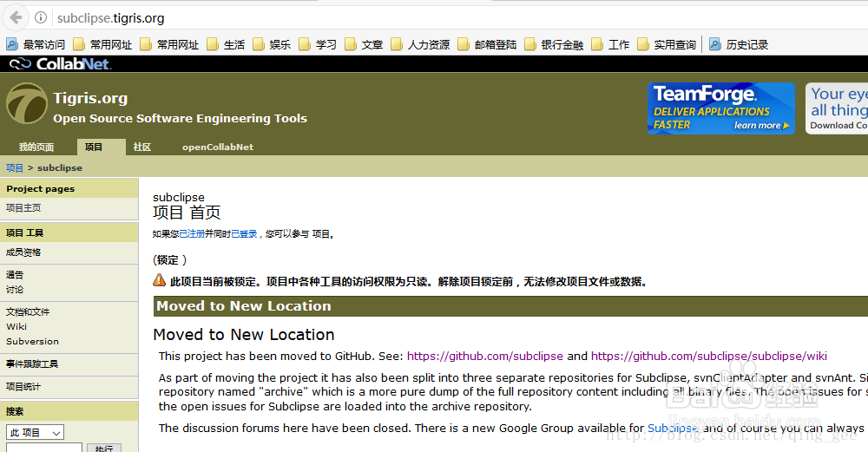Open the github.com/subclipse link
The image size is (868, 452).
point(485,357)
